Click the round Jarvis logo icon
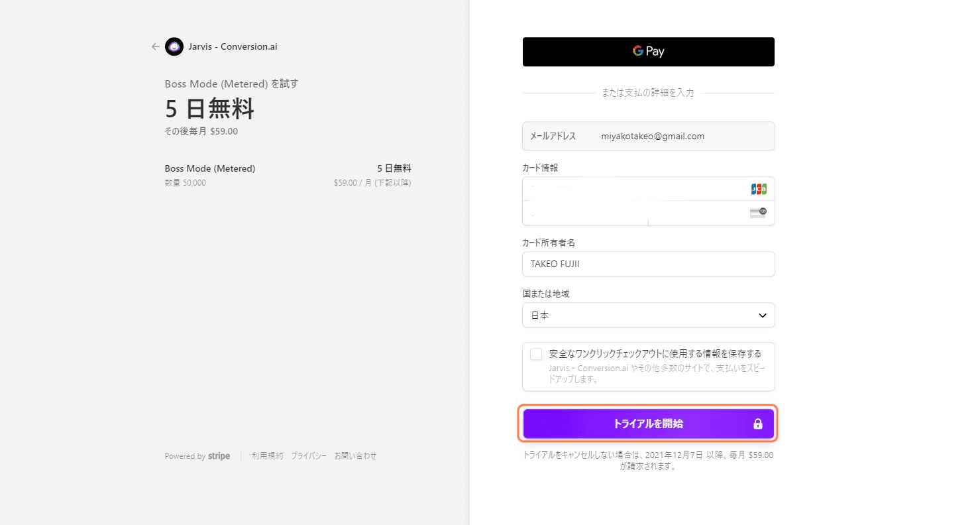This screenshot has height=525, width=980. pos(174,47)
